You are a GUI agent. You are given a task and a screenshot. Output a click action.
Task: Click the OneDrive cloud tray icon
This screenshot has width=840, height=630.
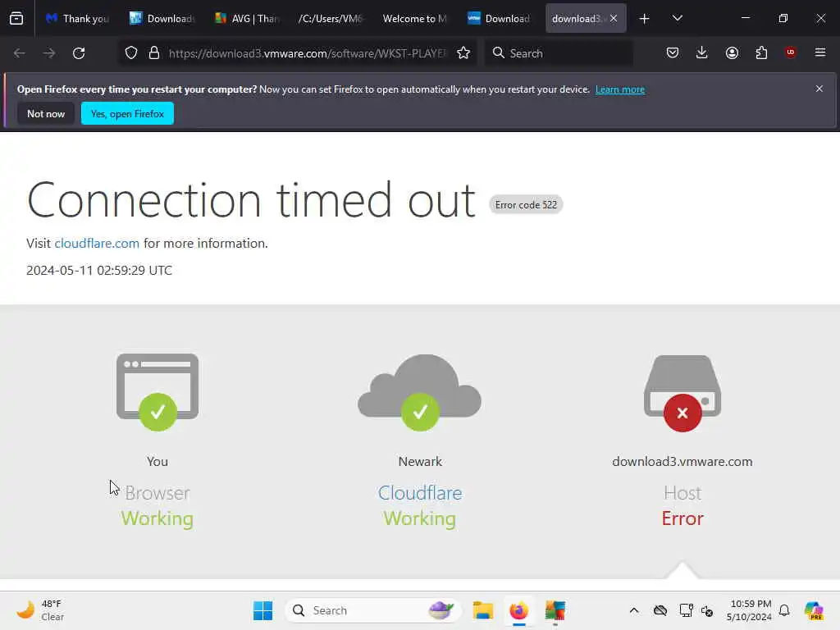click(660, 610)
